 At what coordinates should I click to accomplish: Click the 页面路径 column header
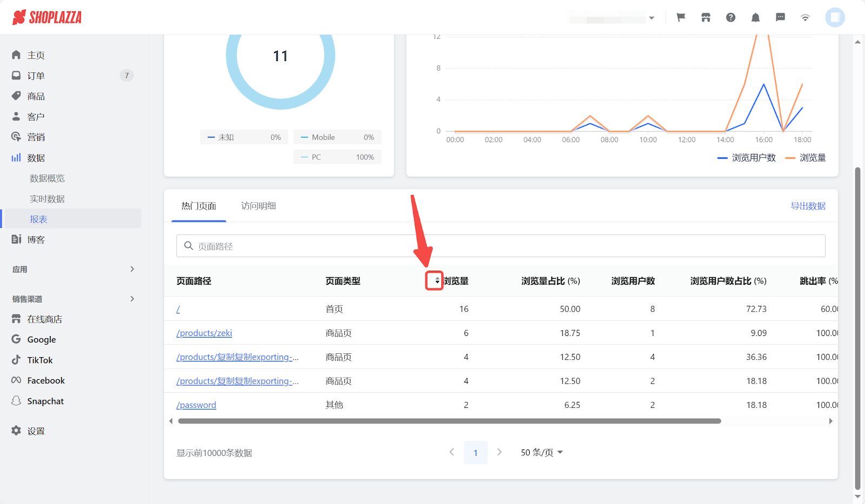pos(194,281)
